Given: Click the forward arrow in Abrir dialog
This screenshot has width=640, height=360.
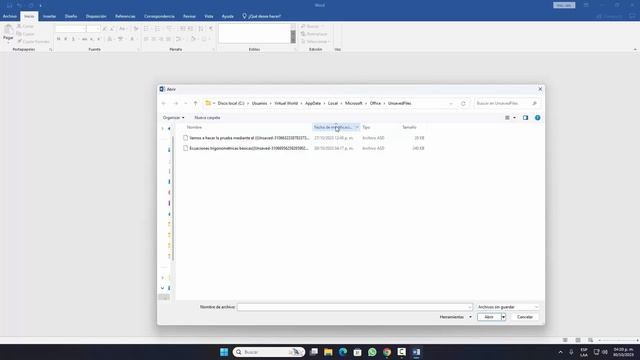Looking at the screenshot, I should point(176,104).
